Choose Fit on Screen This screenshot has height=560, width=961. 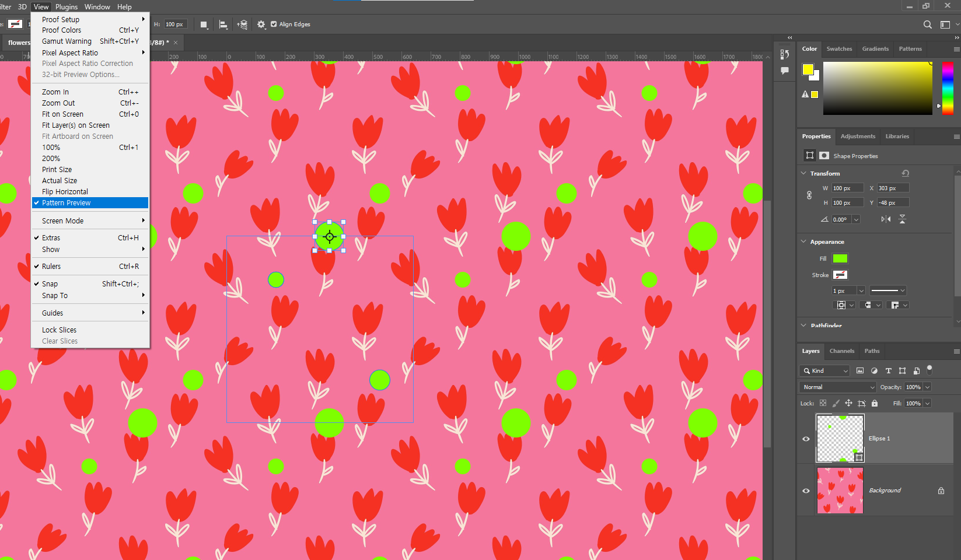point(90,114)
